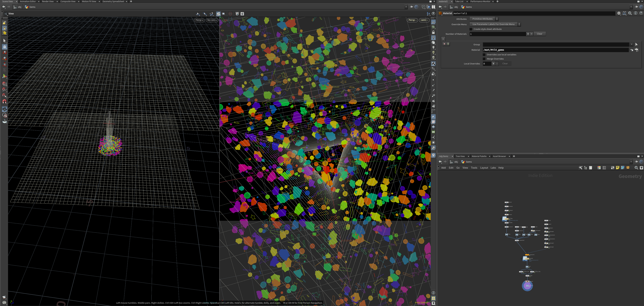Image resolution: width=644 pixels, height=306 pixels.
Task: Open the Layout menu in network editor
Action: click(484, 168)
